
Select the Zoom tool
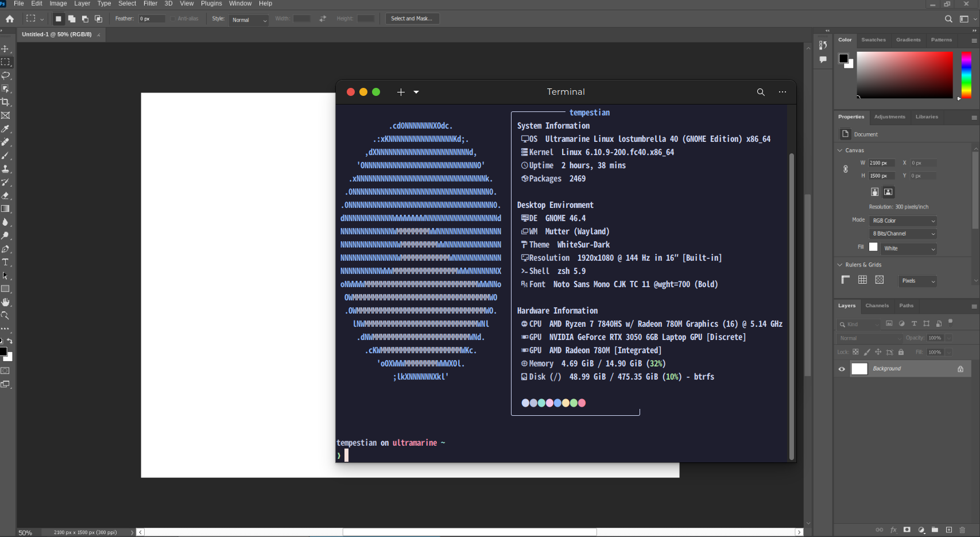click(6, 315)
